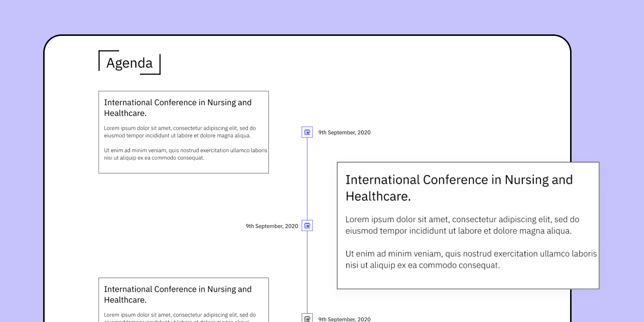The height and width of the screenshot is (322, 644).
Task: Open the top-left conference card title
Action: 177,108
